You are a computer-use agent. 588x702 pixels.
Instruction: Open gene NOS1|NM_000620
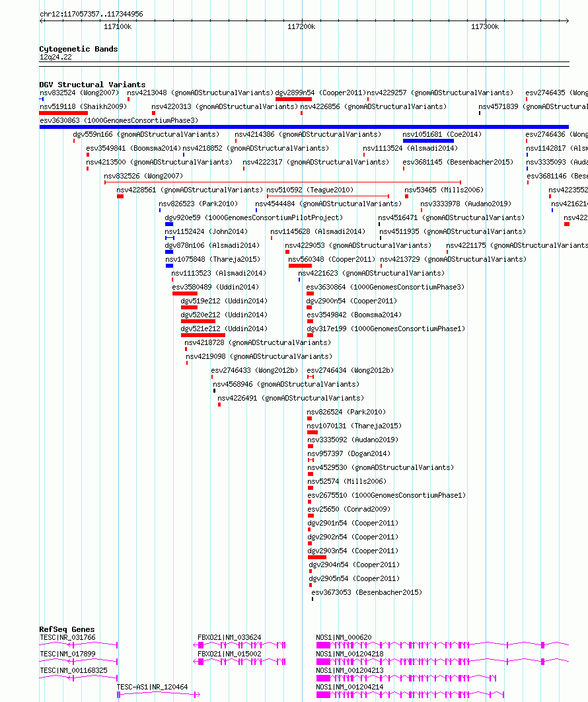tap(344, 637)
